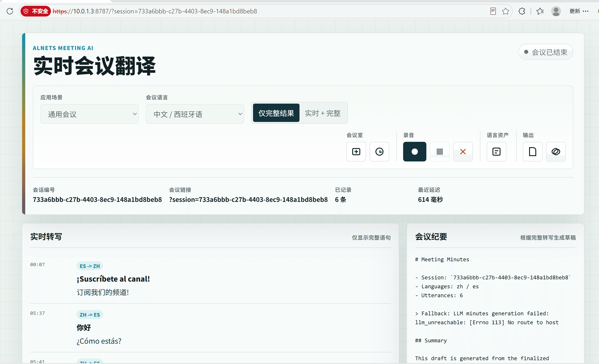Open reader view icon in address bar

tap(493, 11)
